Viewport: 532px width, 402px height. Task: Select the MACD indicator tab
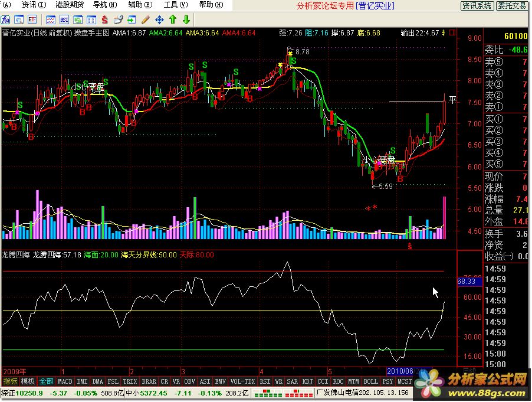pyautogui.click(x=65, y=381)
